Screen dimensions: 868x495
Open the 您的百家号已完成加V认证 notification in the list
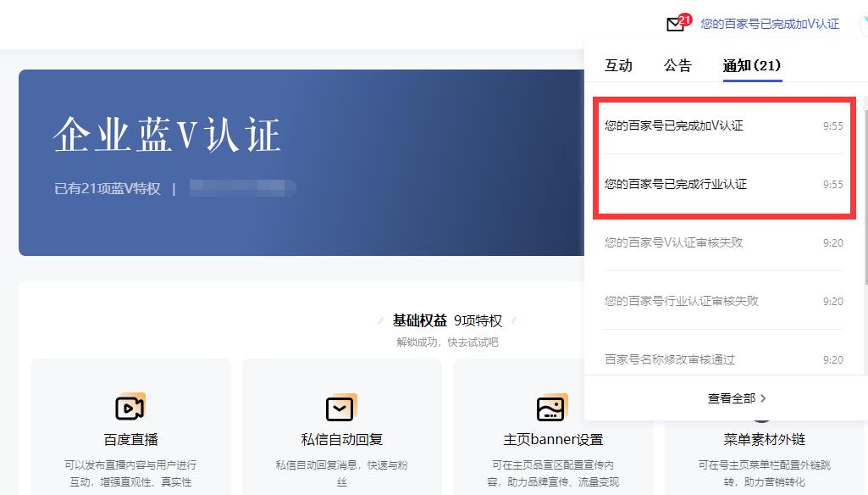[674, 125]
